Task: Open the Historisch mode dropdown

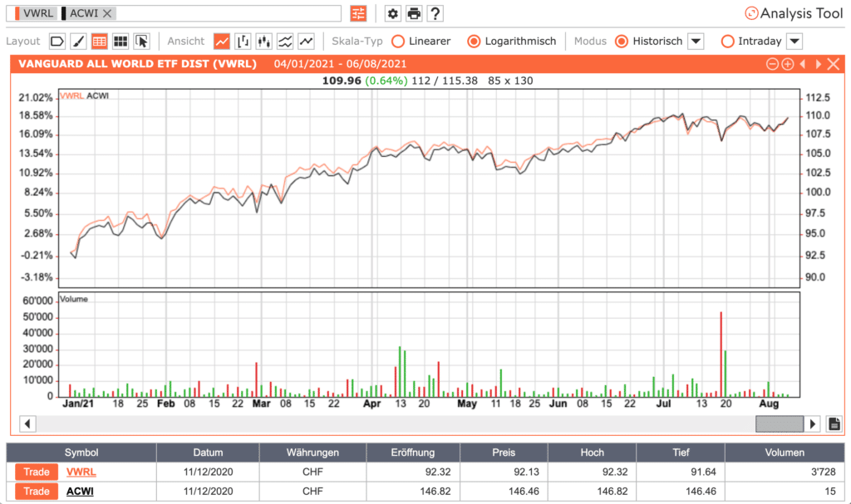Action: [696, 42]
